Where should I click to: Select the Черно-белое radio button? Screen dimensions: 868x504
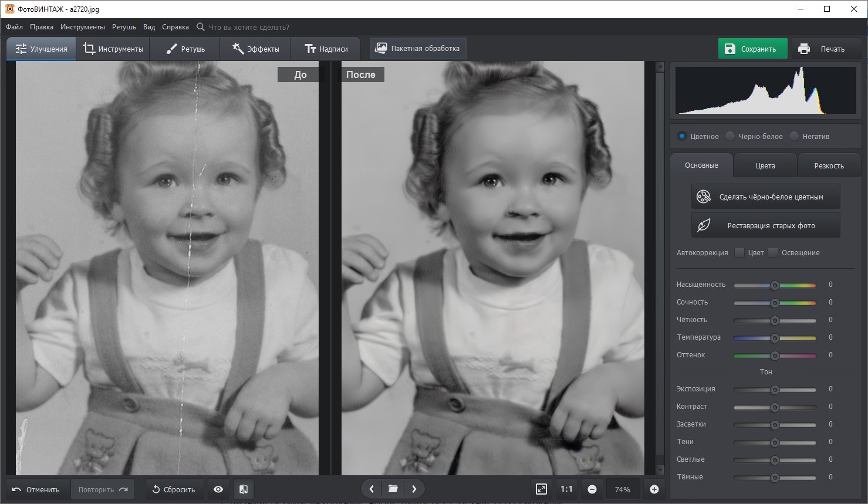click(x=730, y=136)
